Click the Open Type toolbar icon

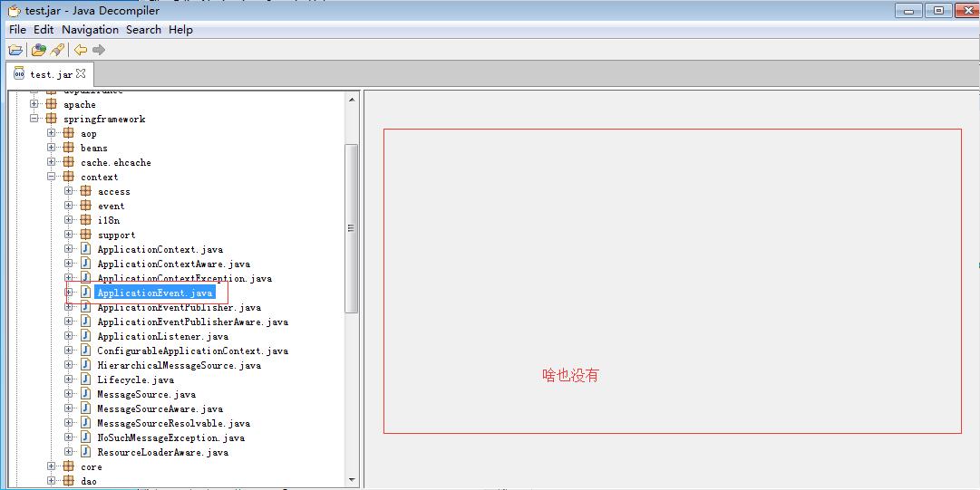(39, 50)
